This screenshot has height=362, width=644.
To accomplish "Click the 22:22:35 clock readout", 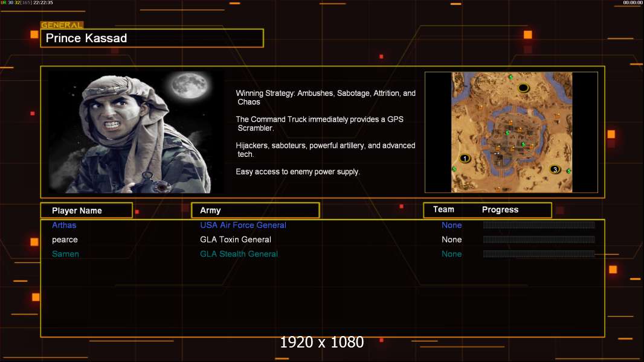I will click(43, 2).
